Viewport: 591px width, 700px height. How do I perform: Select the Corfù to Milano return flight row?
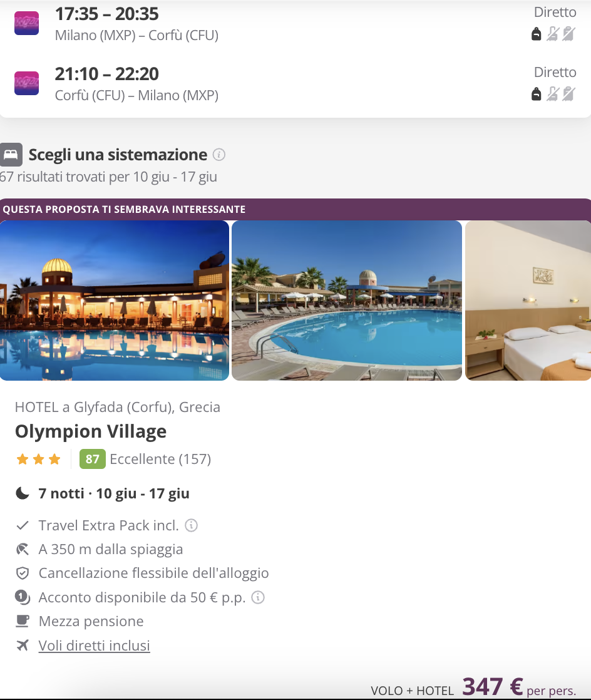point(295,84)
